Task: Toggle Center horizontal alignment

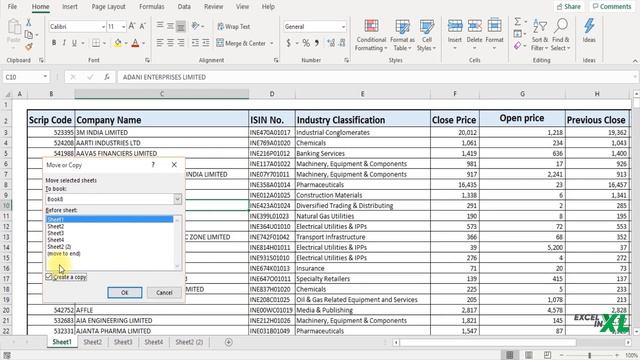Action: (x=170, y=43)
